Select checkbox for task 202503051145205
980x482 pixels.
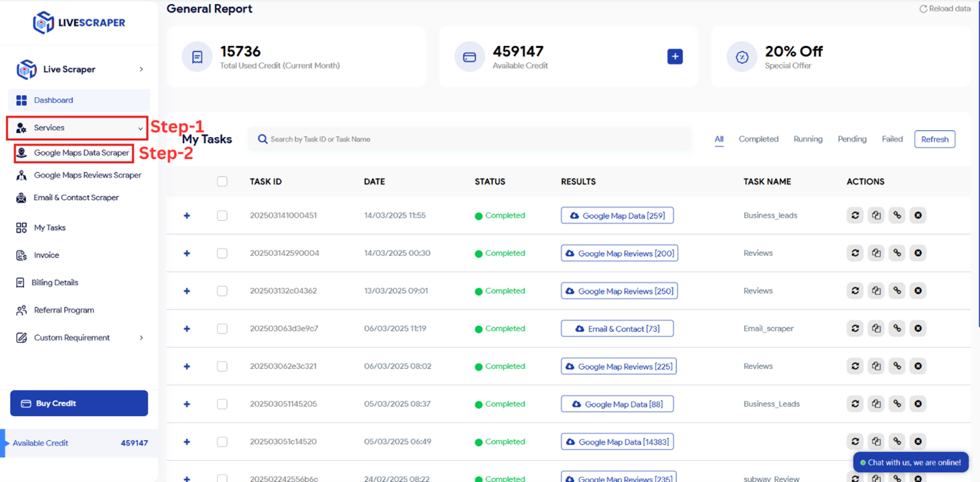click(222, 403)
